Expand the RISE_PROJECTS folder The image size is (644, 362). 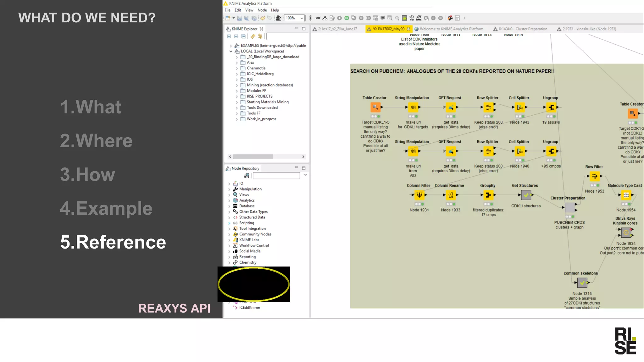pyautogui.click(x=237, y=96)
